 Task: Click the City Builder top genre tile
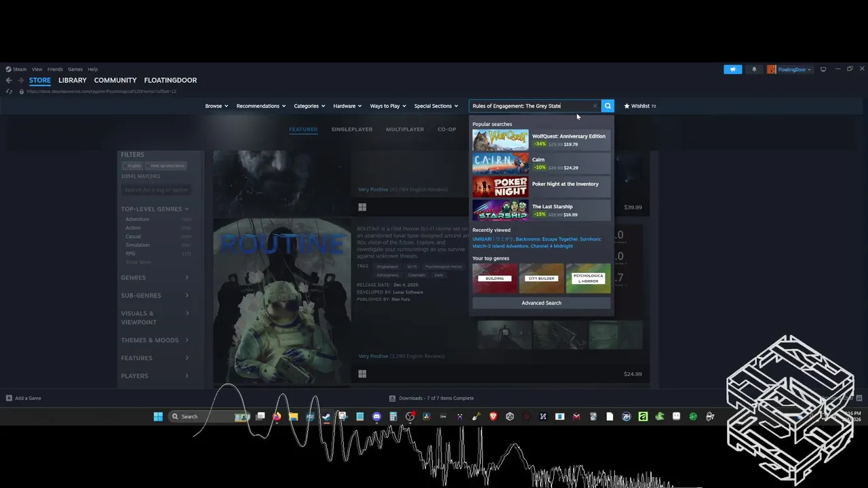[541, 279]
